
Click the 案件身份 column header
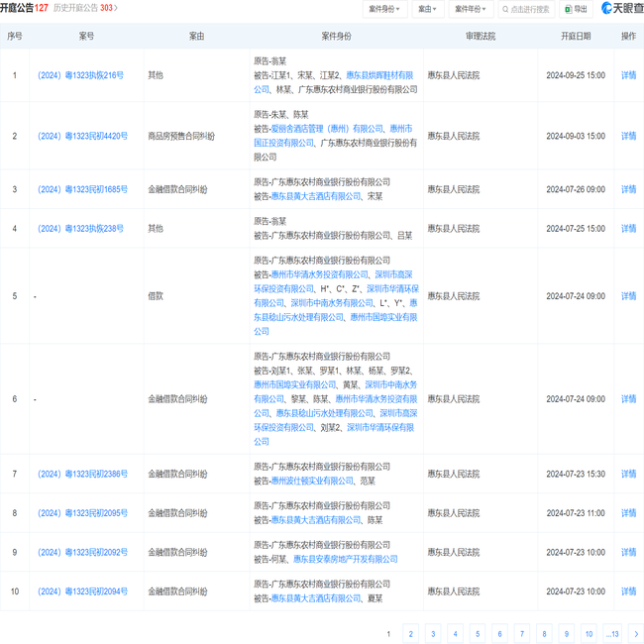click(x=337, y=36)
